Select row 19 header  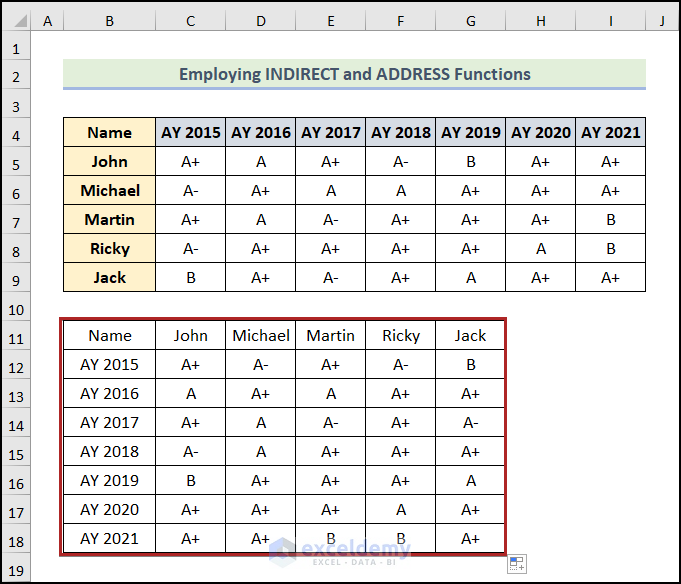coord(17,570)
